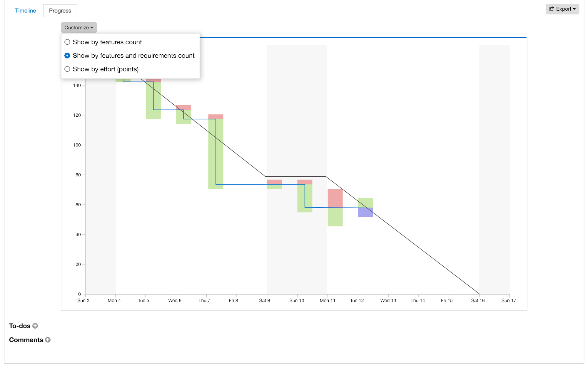Switch to the Timeline tab

point(26,10)
